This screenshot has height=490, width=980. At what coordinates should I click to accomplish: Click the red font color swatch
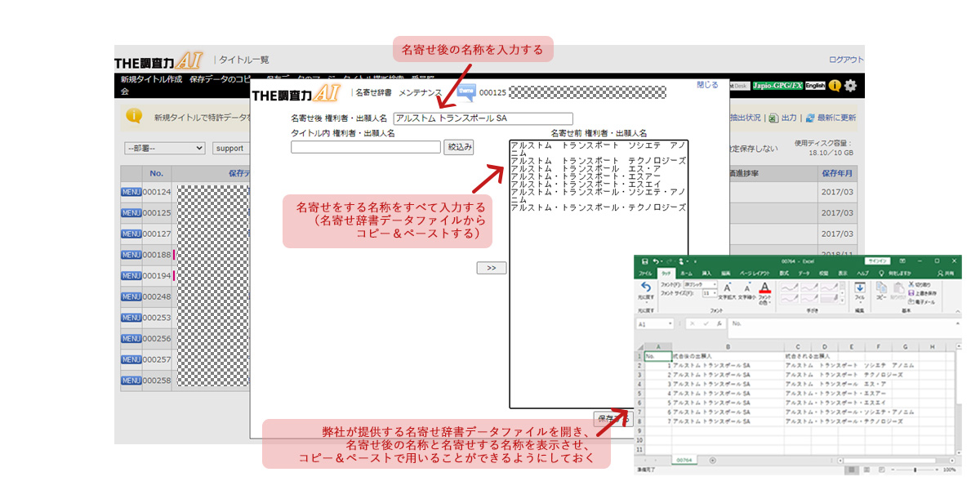coord(765,292)
